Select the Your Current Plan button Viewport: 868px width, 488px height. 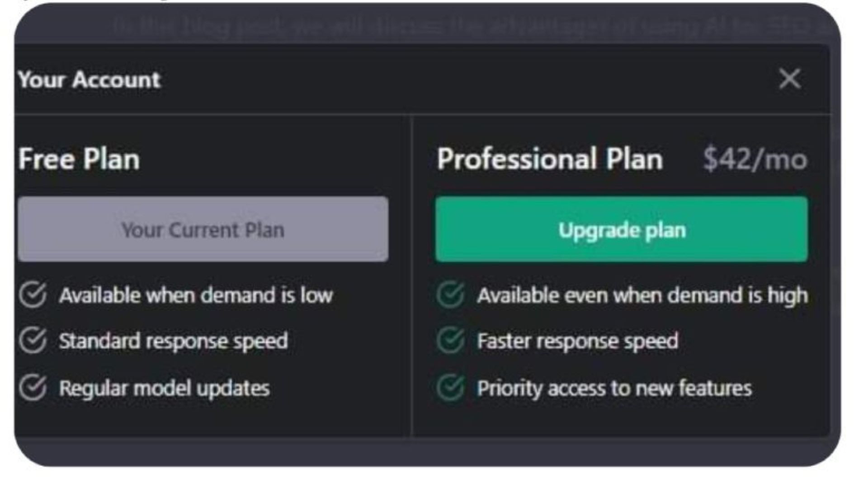coord(203,229)
